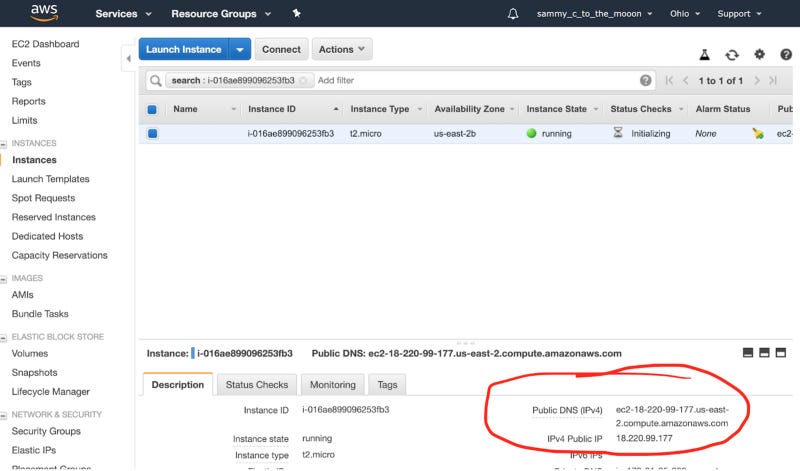Collapse the ELASTIC BLOCK STORE section
Viewport: 800px width, 471px height.
(x=4, y=337)
